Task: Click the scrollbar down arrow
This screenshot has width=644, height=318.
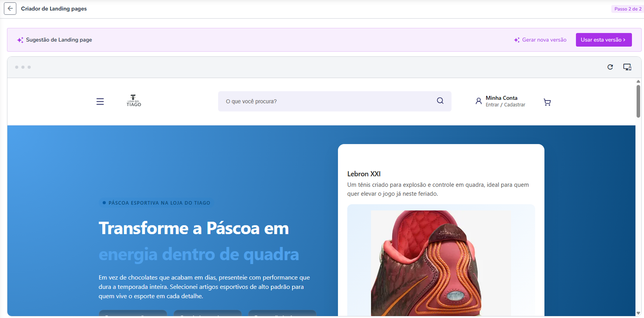Action: 638,313
